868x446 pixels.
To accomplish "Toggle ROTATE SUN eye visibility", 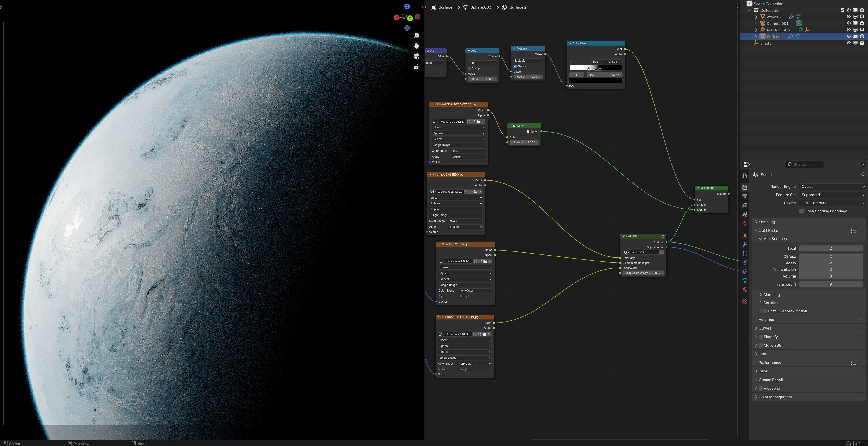I will click(849, 30).
